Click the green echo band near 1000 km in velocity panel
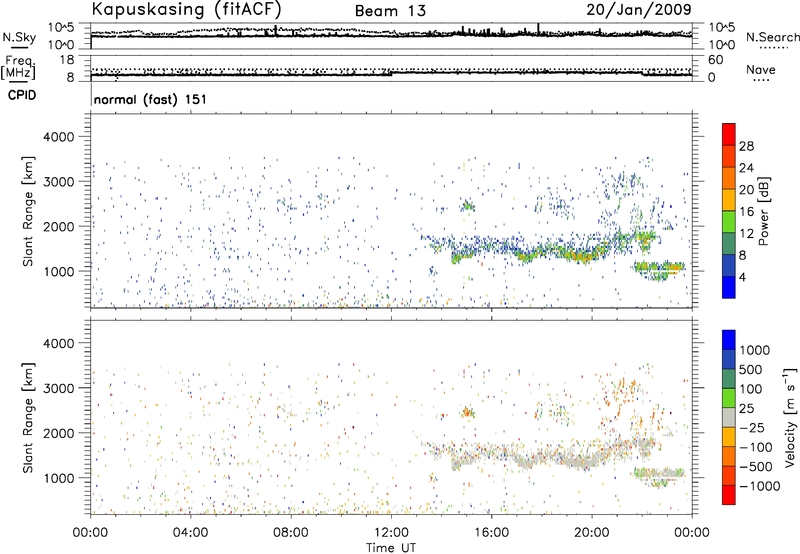800x554 pixels. [x=659, y=475]
